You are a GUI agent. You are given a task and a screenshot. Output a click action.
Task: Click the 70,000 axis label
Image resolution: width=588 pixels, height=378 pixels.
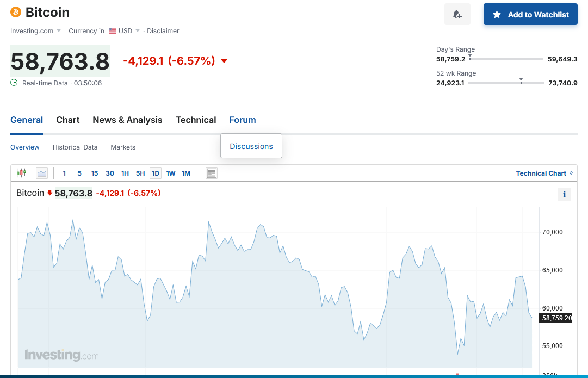click(x=553, y=232)
